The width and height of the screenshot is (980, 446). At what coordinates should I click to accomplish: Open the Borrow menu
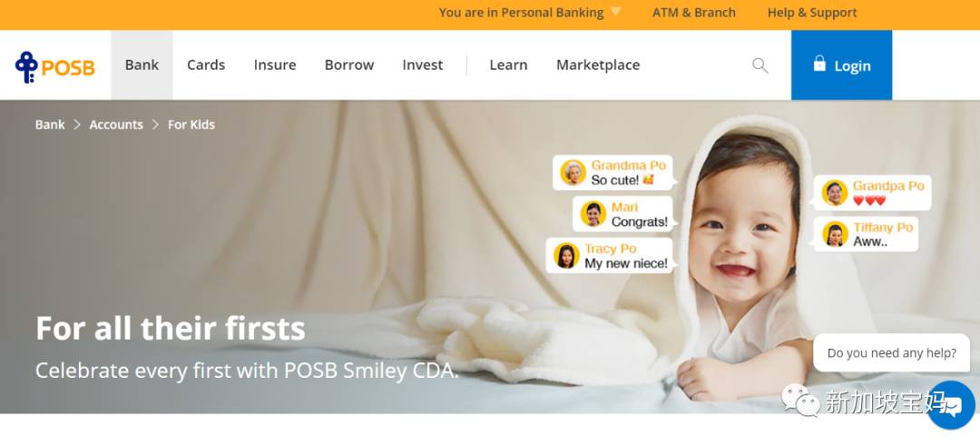click(349, 65)
